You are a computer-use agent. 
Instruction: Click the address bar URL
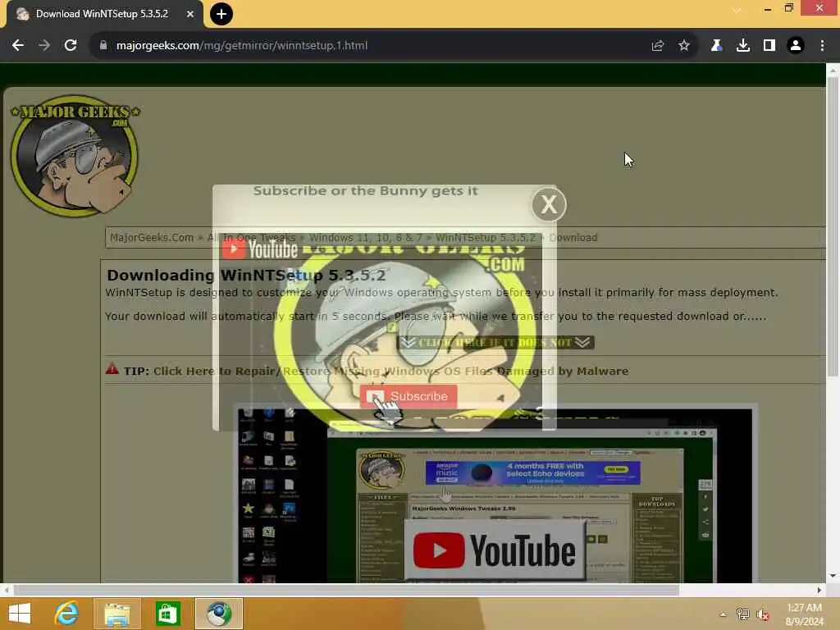242,46
